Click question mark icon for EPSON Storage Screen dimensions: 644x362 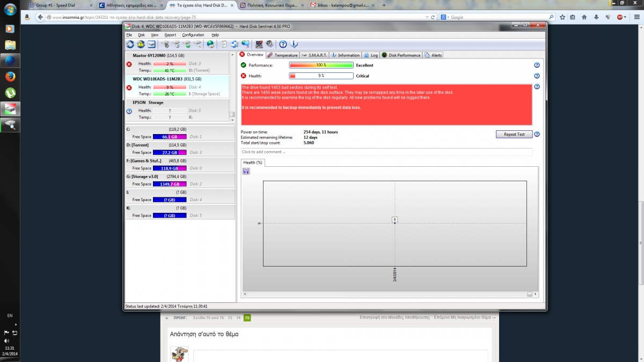pos(129,111)
